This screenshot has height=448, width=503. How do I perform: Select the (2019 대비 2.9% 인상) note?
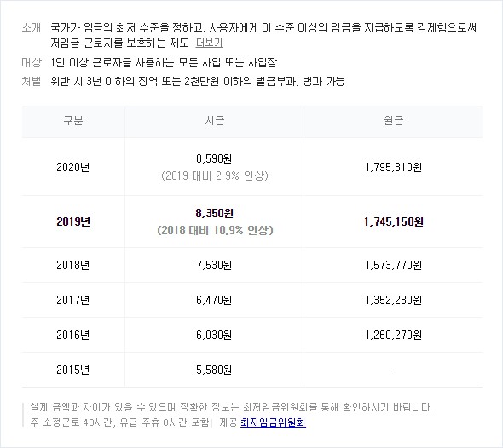coord(215,175)
